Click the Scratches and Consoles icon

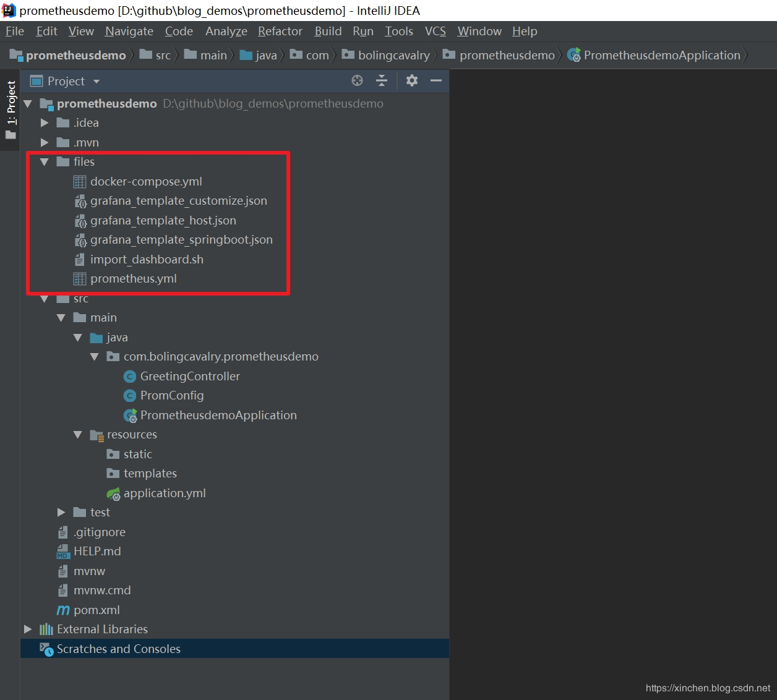46,649
